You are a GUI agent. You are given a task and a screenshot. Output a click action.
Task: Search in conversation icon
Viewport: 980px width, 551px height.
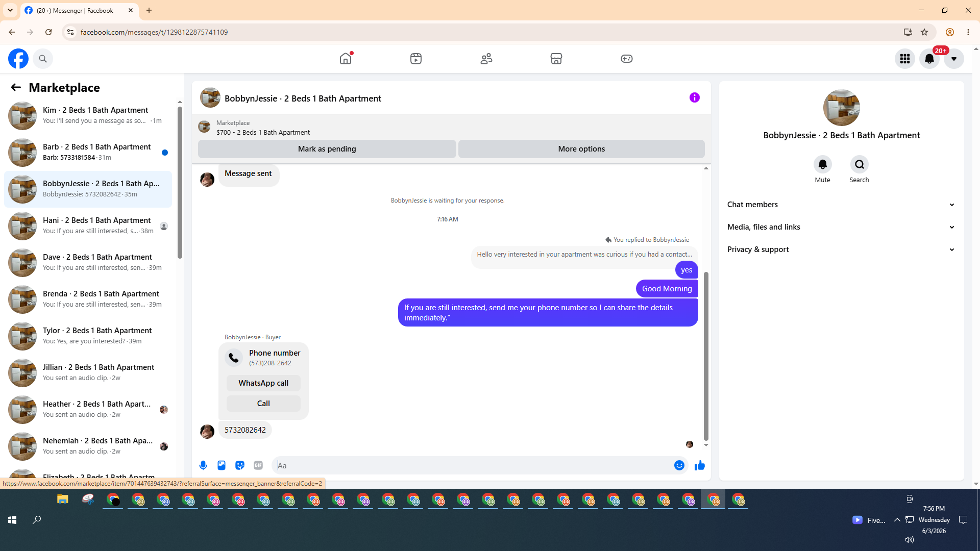pyautogui.click(x=860, y=164)
